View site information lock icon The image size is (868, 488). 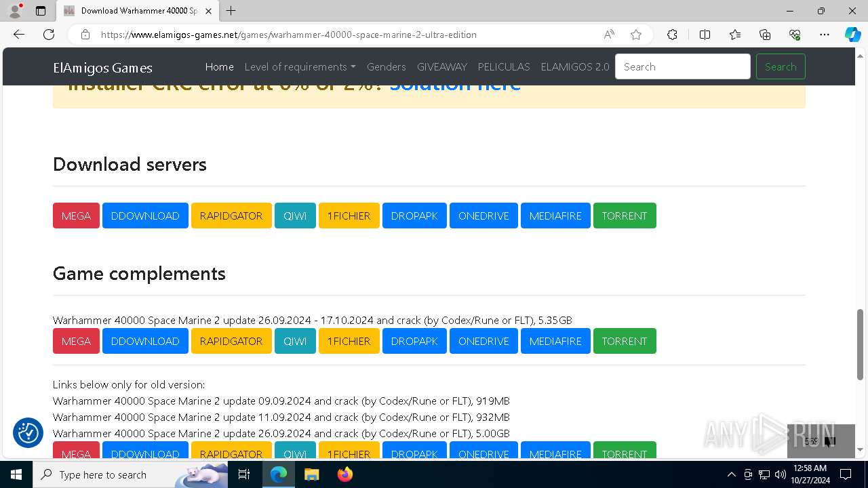click(85, 35)
